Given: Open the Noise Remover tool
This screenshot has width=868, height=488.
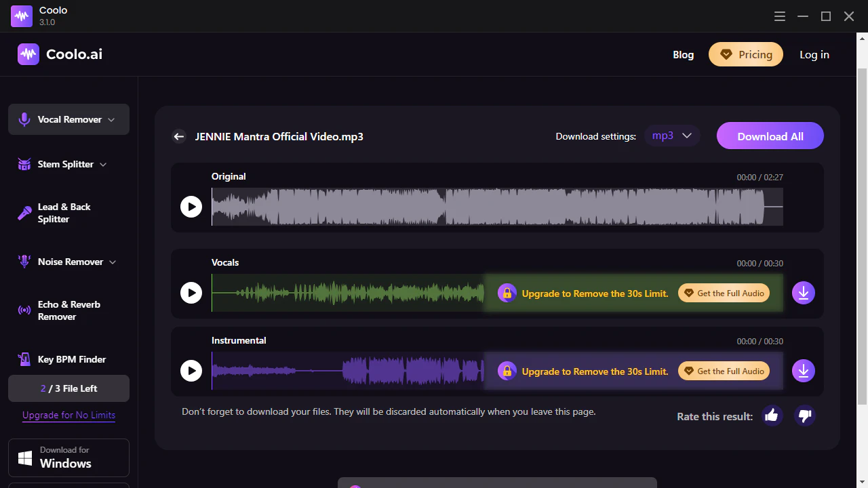Looking at the screenshot, I should click(70, 262).
